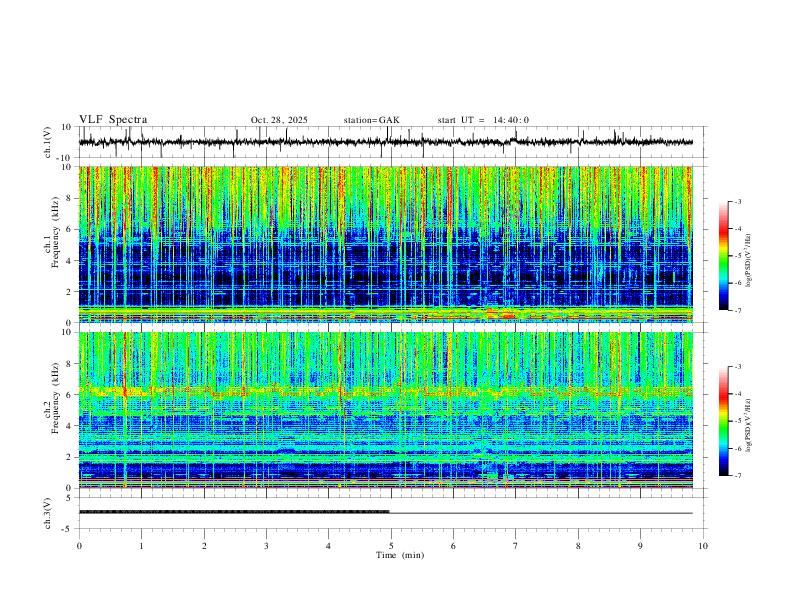Click the "ch.1(V)" waveform axis label
The image size is (792, 612).
(x=48, y=142)
